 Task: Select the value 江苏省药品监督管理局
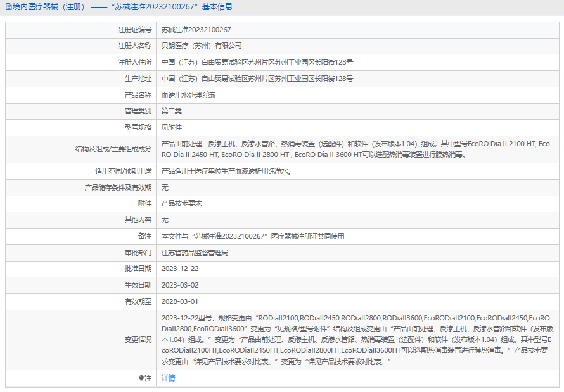195,253
